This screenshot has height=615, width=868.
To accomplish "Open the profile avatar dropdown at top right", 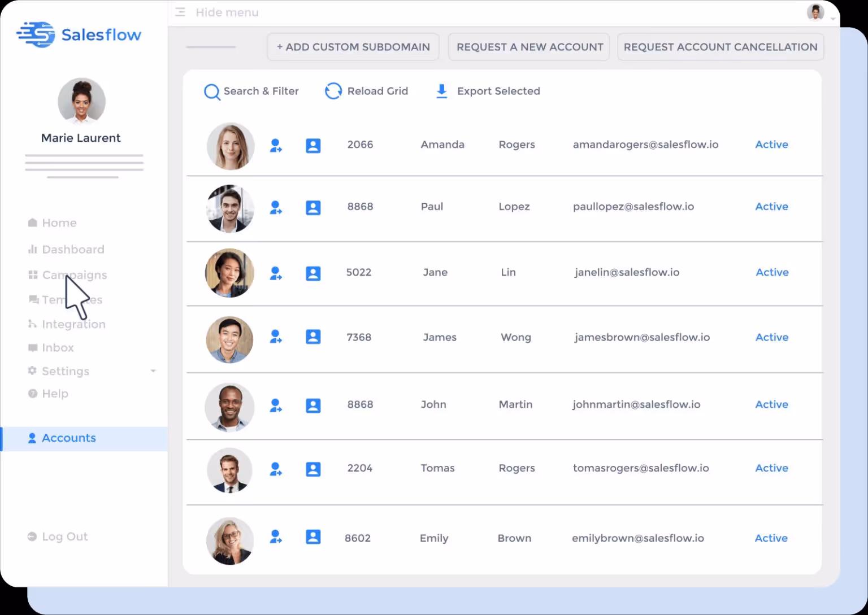I will (815, 11).
